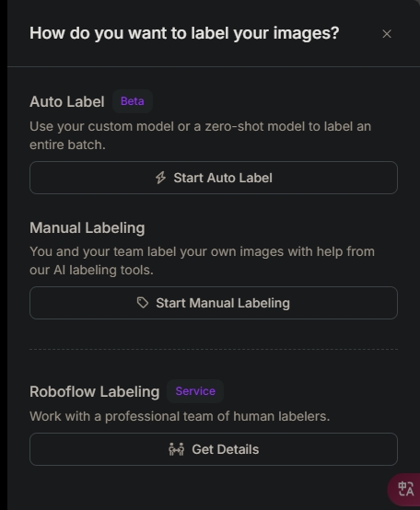Click the dashed divider above Roboflow Labeling
The height and width of the screenshot is (510, 420).
tap(214, 349)
